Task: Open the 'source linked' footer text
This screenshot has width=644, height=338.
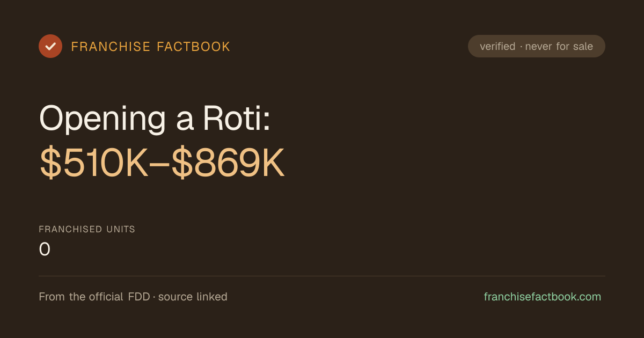Action: [x=193, y=297]
